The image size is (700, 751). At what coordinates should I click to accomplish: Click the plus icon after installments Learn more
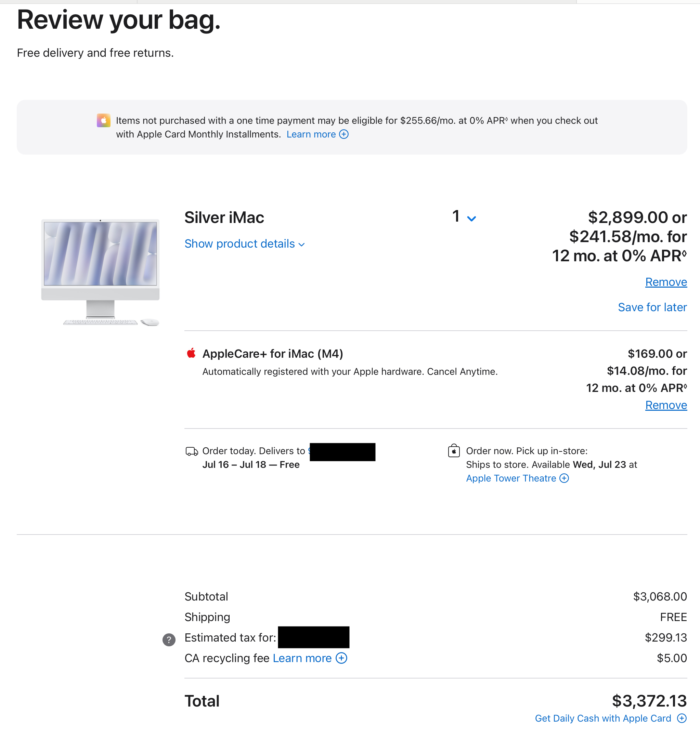tap(343, 134)
